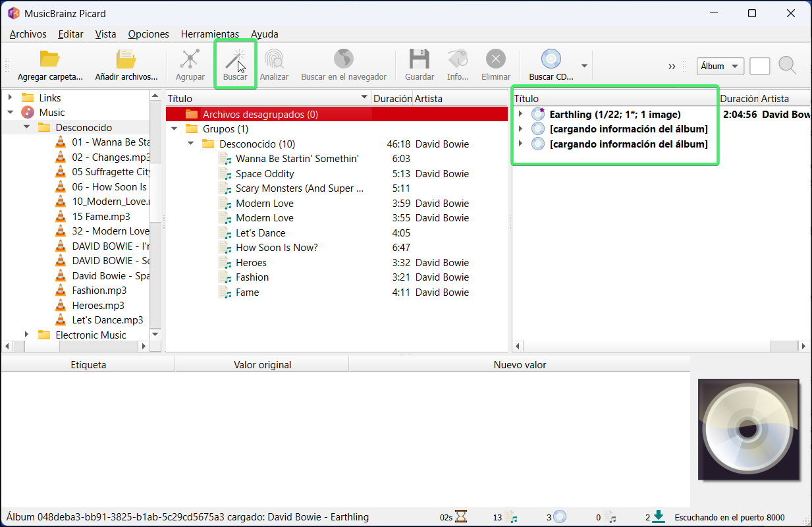812x527 pixels.
Task: Click the Buscar wand icon
Action: [x=235, y=59]
